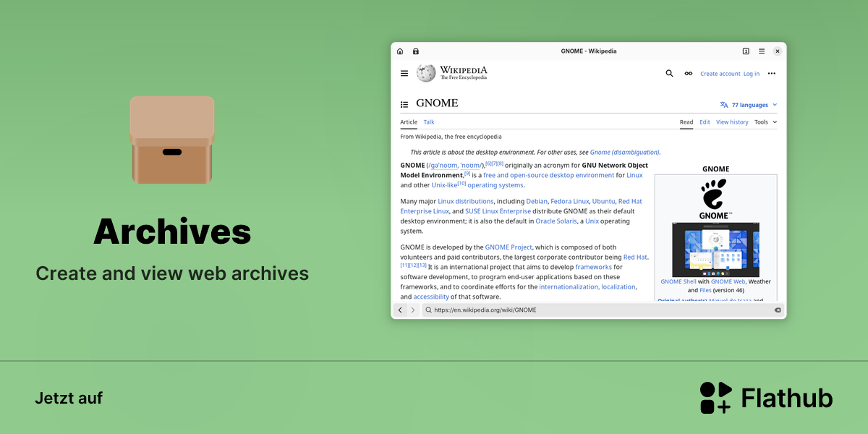Expand the 77 languages dropdown
868x434 pixels.
click(749, 105)
